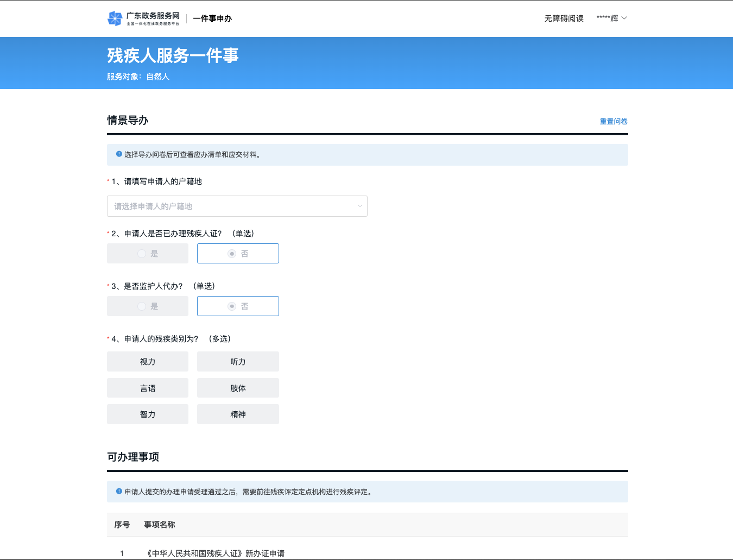The image size is (733, 560).
Task: Choose 否 for 监护人代办 question
Action: tap(238, 306)
